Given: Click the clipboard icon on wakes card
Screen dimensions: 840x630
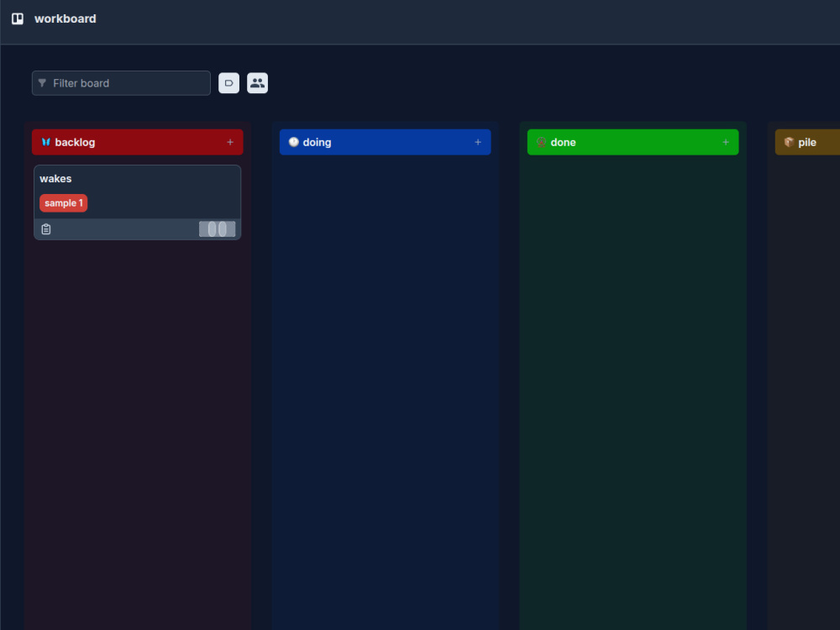Looking at the screenshot, I should (x=46, y=229).
